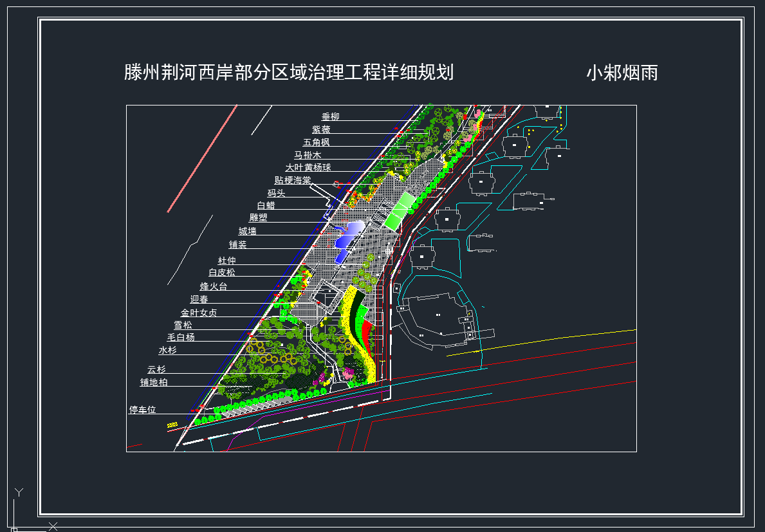Click the 码头 dock label

click(x=276, y=193)
